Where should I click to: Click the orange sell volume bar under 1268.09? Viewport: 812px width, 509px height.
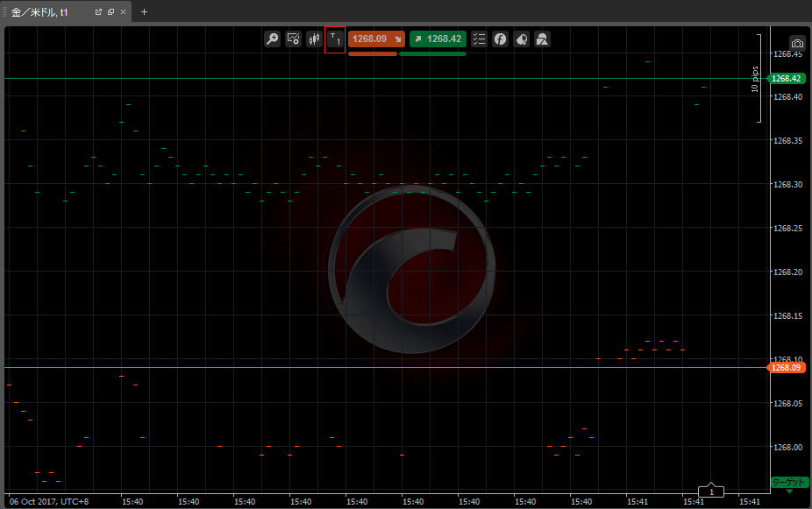(373, 53)
